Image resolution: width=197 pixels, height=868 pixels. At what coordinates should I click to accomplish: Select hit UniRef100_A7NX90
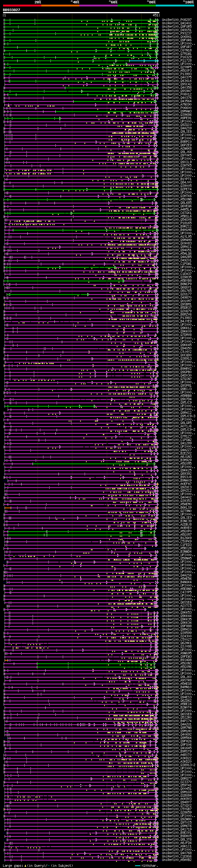coord(176,104)
